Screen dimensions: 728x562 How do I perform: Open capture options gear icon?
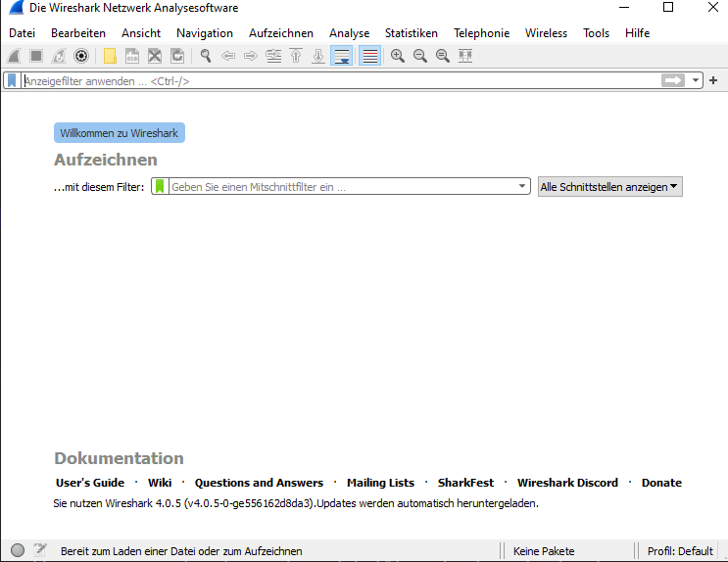tap(81, 56)
